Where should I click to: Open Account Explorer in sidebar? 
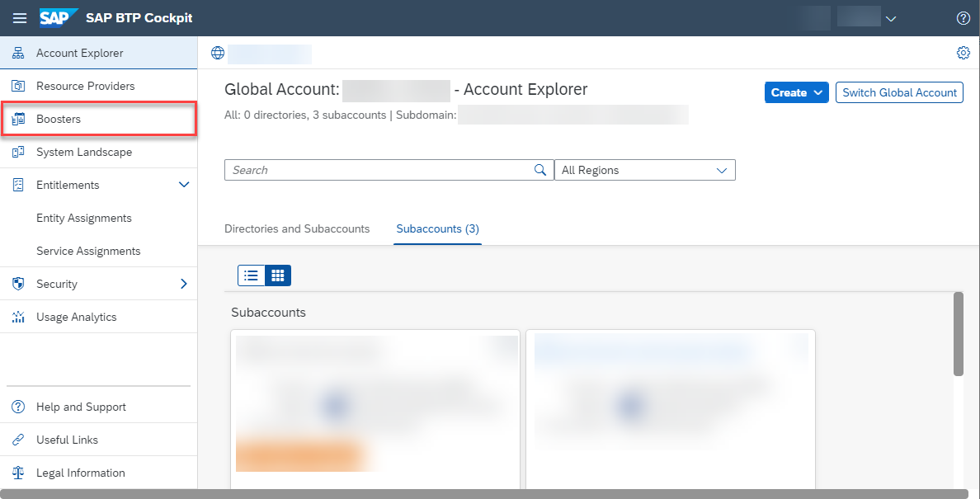[x=99, y=53]
